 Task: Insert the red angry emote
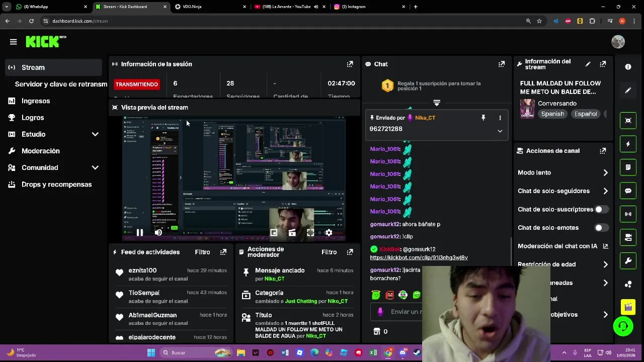389,295
